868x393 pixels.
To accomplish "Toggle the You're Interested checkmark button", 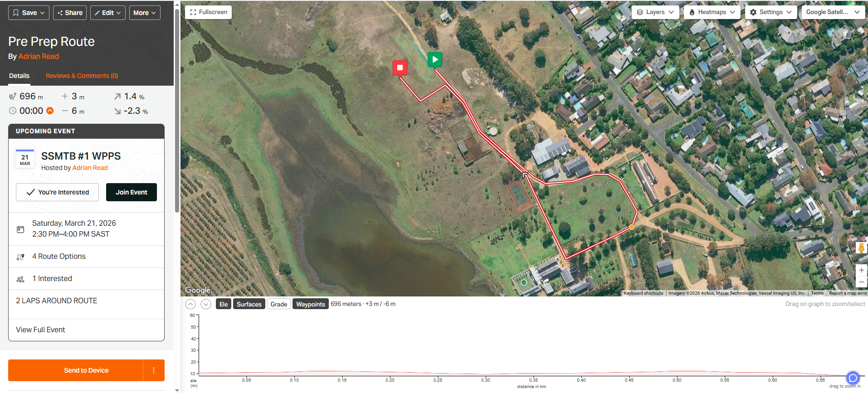I will pos(58,192).
